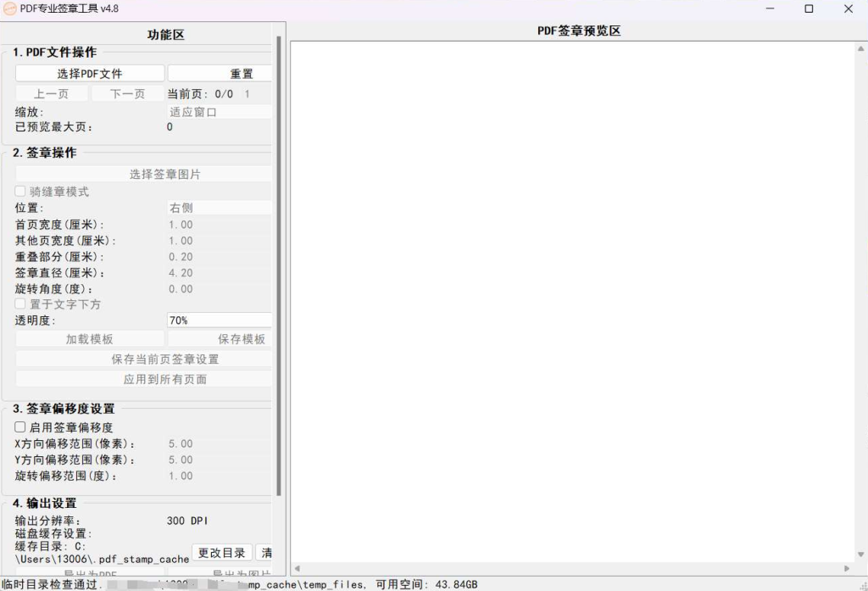Minimize the PDF专业签章工具 window
The height and width of the screenshot is (591, 868).
[x=770, y=8]
